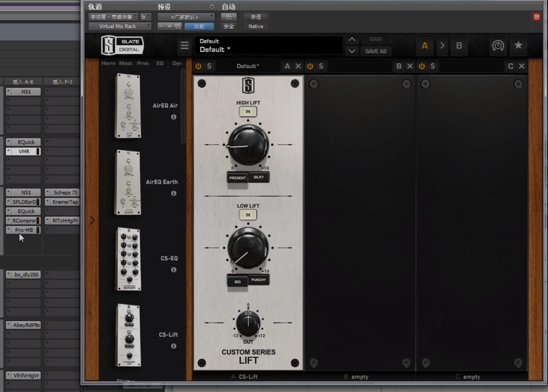Select the CS-Lift module thumbnail
Viewport: 548px width, 392px height.
[x=129, y=335]
